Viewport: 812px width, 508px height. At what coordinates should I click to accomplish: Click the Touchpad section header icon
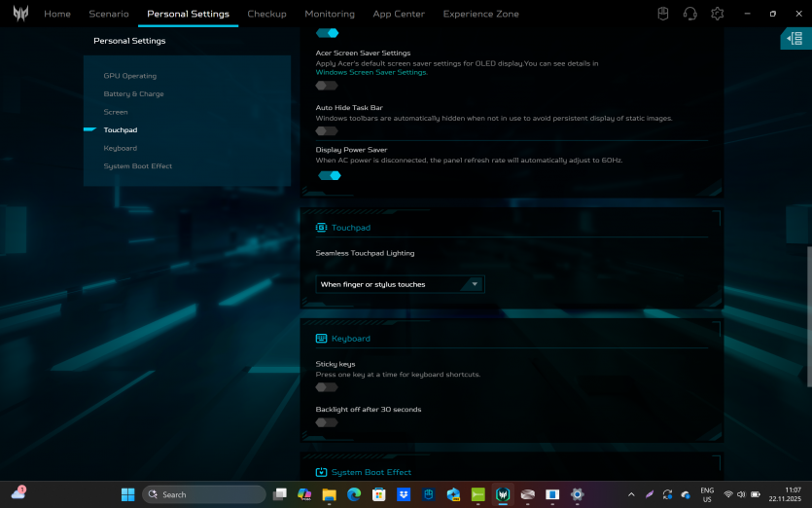coord(321,228)
